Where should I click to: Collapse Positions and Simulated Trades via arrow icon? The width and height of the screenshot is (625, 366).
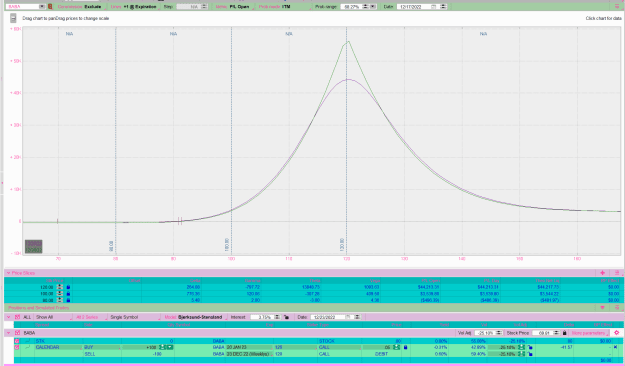click(602, 308)
